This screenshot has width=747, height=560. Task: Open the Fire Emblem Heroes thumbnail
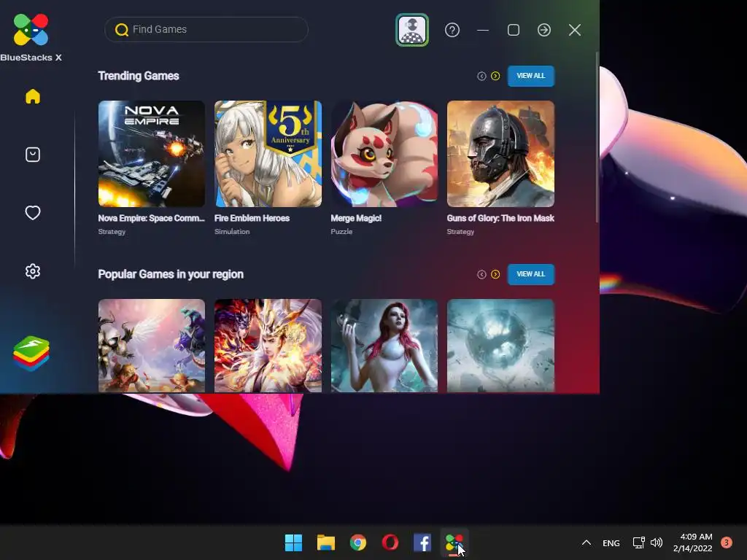tap(268, 154)
